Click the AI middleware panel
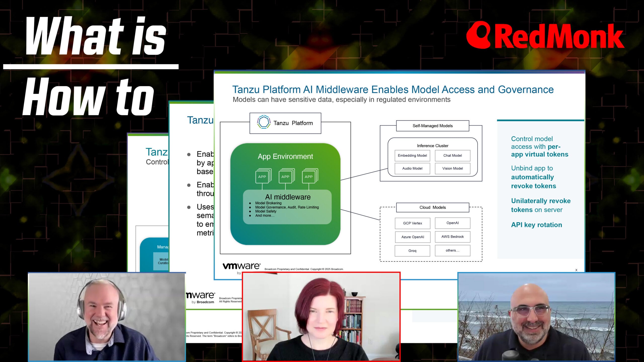This screenshot has height=362, width=644. [x=287, y=207]
